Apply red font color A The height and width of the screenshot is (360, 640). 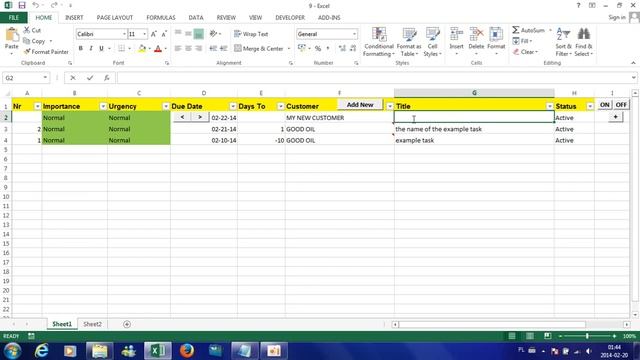(158, 49)
